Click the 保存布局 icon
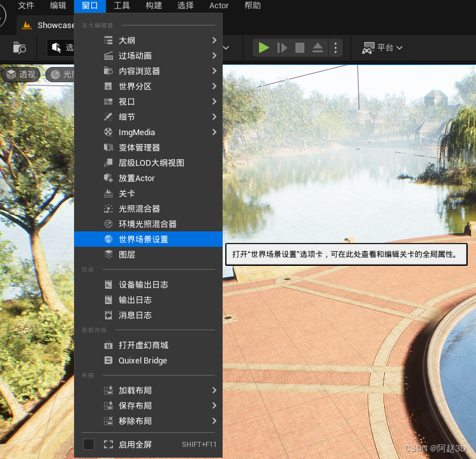Image resolution: width=476 pixels, height=459 pixels. [x=108, y=405]
